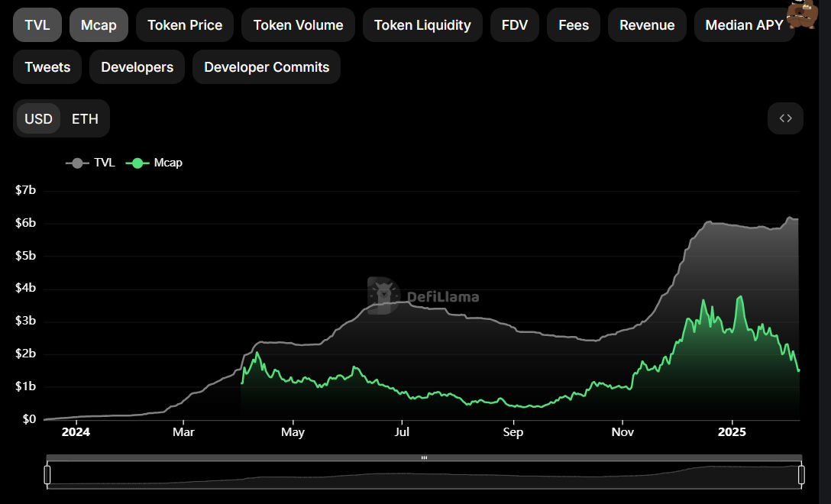The image size is (831, 504).
Task: Click the $1b axis label
Action: click(x=25, y=386)
